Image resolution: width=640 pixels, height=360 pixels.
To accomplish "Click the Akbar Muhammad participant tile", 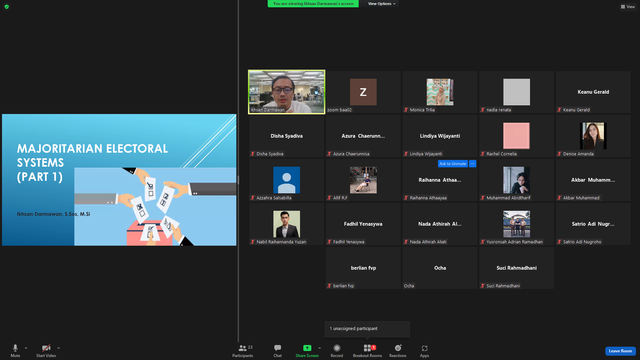I will pyautogui.click(x=593, y=180).
